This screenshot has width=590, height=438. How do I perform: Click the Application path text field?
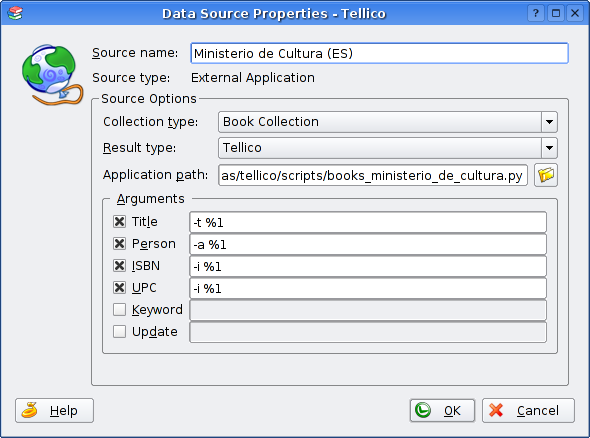click(373, 175)
